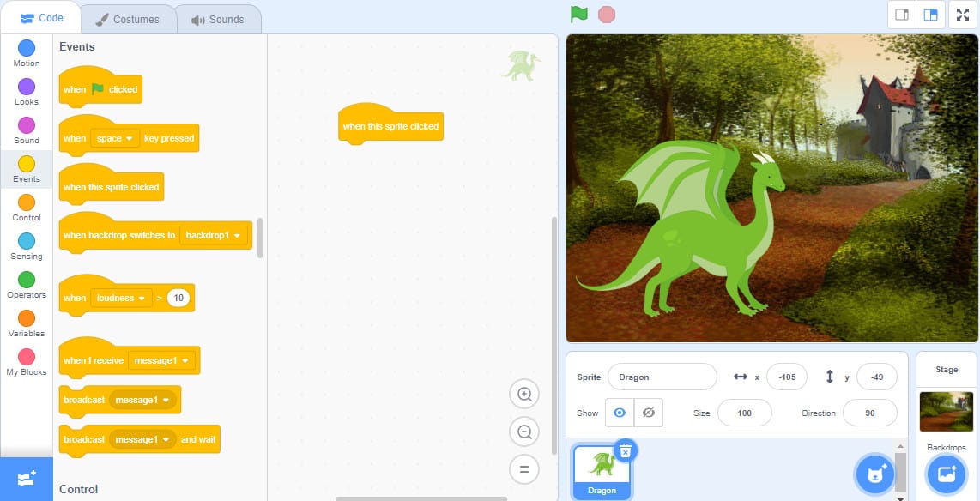Click the red stop sign button
The height and width of the screenshot is (501, 980).
click(x=606, y=15)
